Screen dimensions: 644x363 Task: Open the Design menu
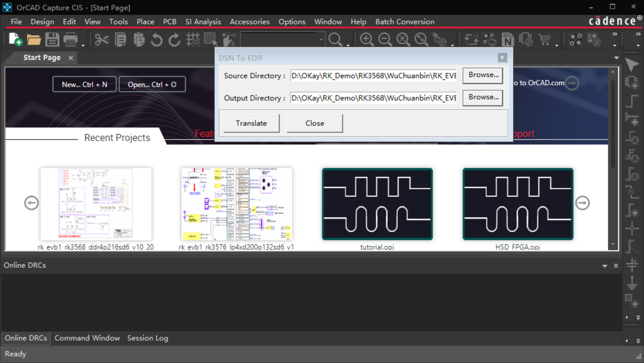[x=42, y=22]
